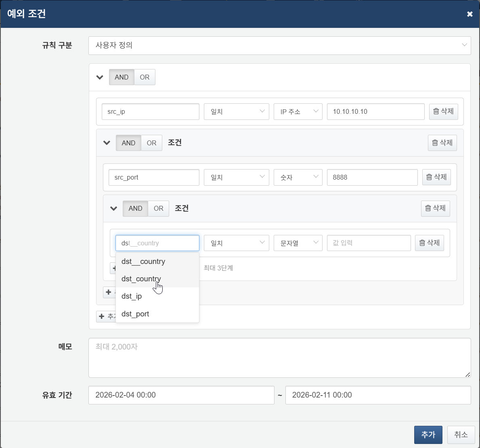
Task: Close the 예외 조건 dialog with X
Action: point(470,14)
